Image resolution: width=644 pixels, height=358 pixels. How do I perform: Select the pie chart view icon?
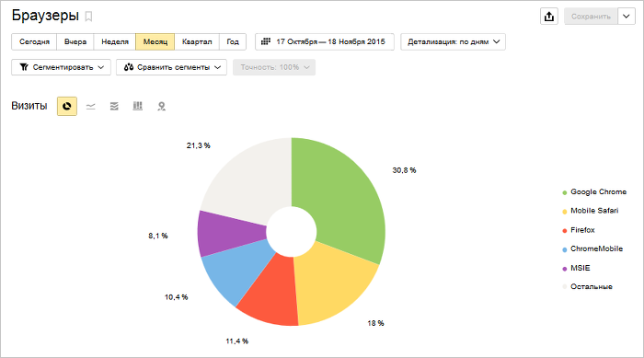point(67,107)
